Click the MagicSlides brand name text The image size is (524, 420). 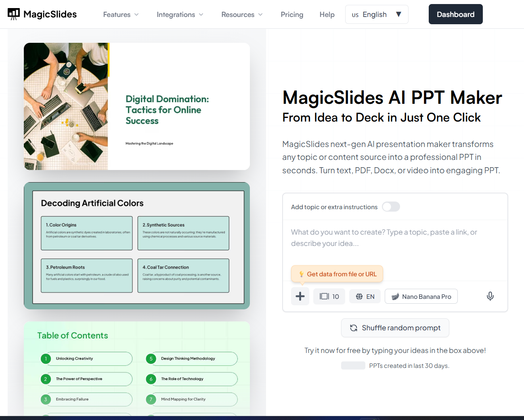click(50, 14)
